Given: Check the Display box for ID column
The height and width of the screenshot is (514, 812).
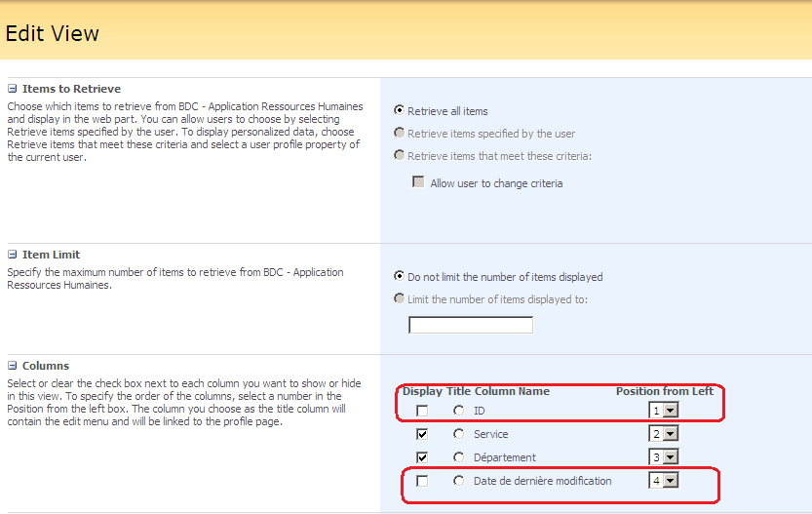Looking at the screenshot, I should pos(422,411).
